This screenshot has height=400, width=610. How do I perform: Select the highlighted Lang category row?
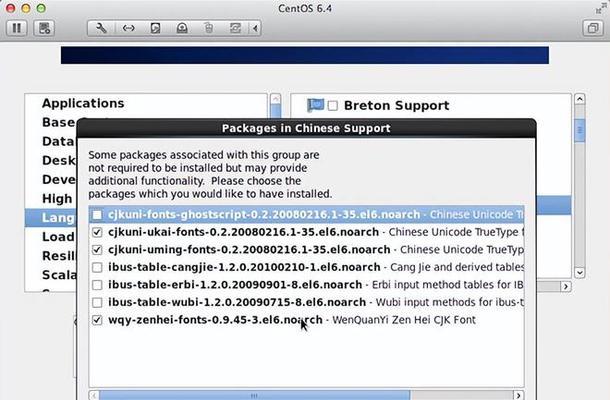click(51, 218)
